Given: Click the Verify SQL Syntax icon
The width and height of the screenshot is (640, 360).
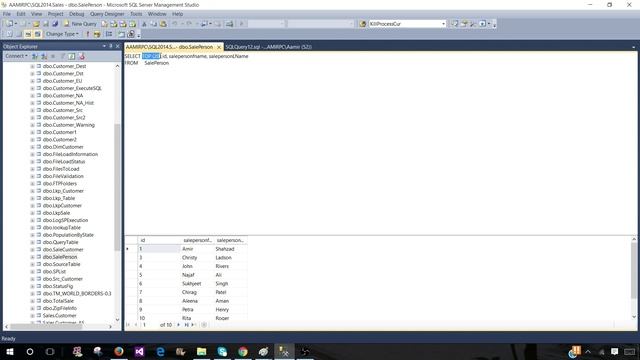Looking at the screenshot, I should [x=97, y=34].
